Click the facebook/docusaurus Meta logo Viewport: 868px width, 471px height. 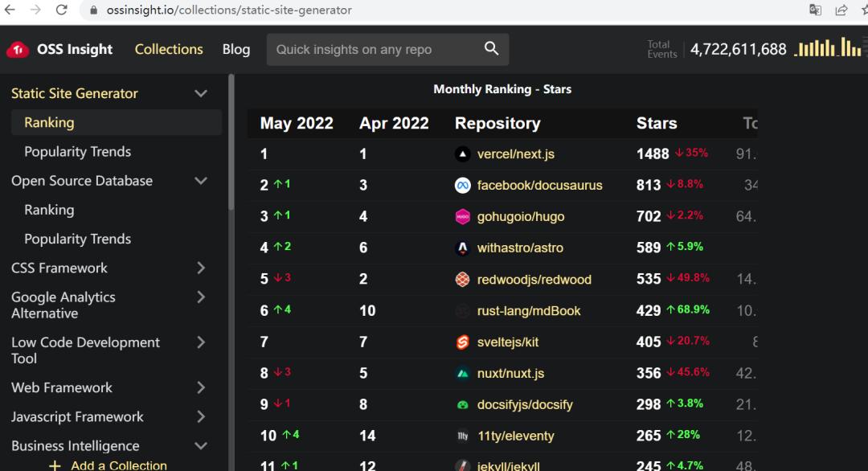coord(462,186)
